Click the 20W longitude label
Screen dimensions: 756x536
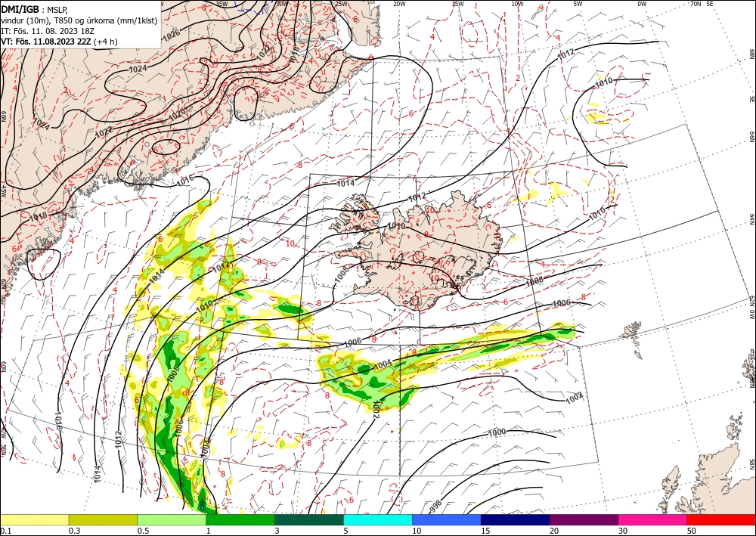click(x=399, y=4)
